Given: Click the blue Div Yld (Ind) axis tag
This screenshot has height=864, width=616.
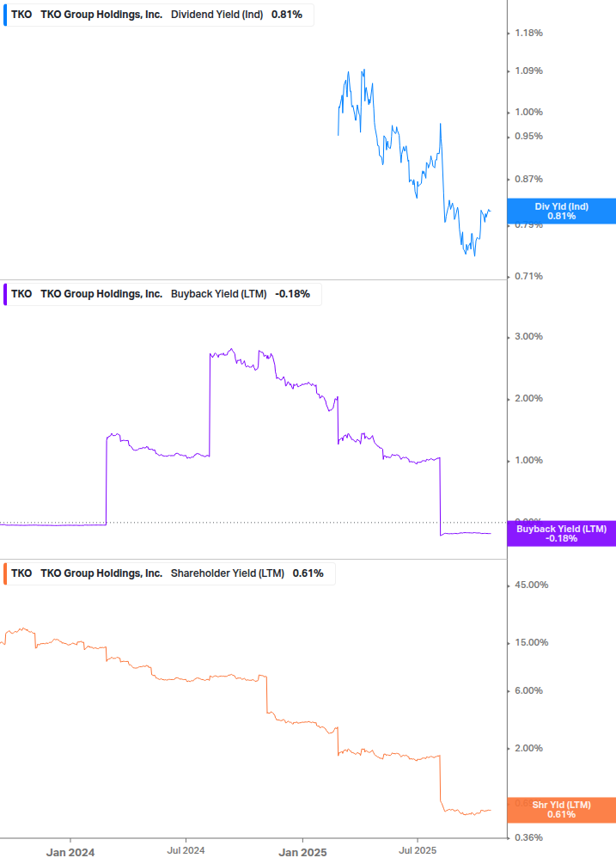Looking at the screenshot, I should (x=562, y=211).
